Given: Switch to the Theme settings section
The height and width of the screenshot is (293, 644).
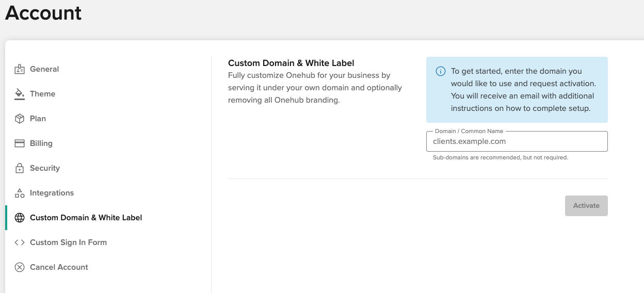Looking at the screenshot, I should [42, 94].
